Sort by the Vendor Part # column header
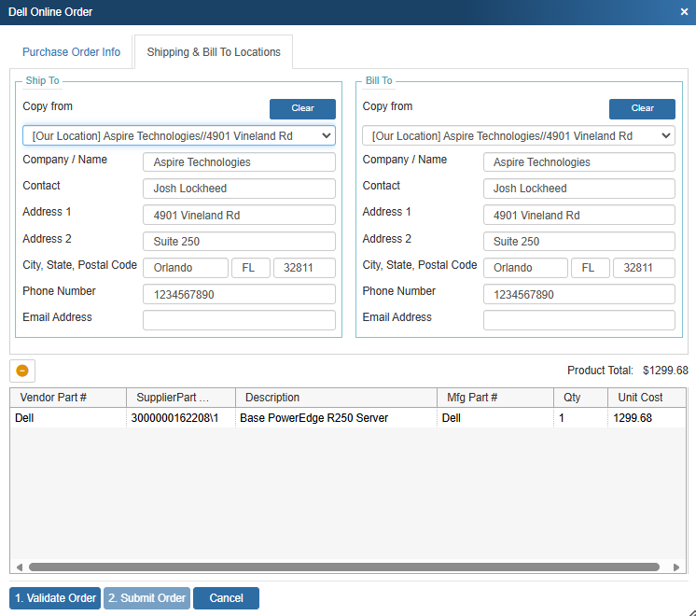696x616 pixels. pos(68,398)
